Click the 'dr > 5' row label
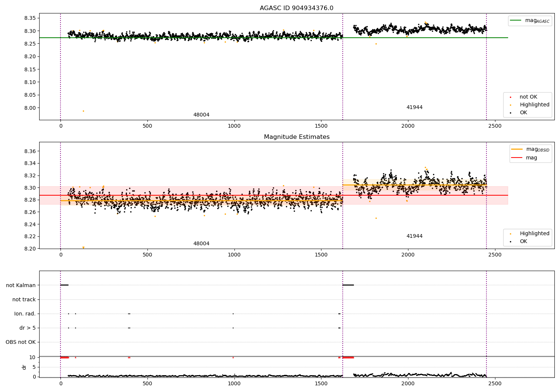This screenshot has width=560, height=392. 28,328
